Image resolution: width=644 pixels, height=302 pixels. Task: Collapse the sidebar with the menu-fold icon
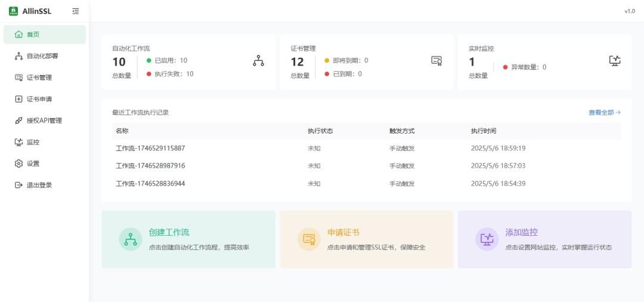(x=75, y=11)
